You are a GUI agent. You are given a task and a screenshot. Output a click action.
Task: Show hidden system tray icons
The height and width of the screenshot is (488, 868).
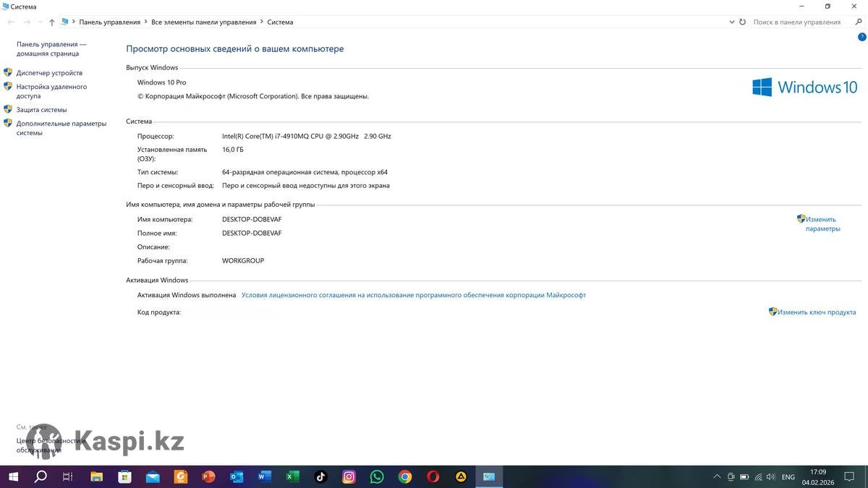pyautogui.click(x=717, y=477)
